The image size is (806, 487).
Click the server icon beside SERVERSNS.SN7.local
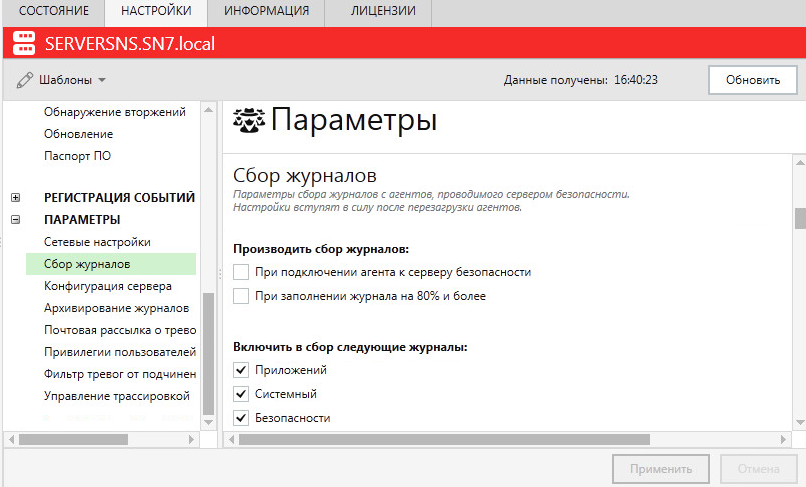[x=24, y=43]
